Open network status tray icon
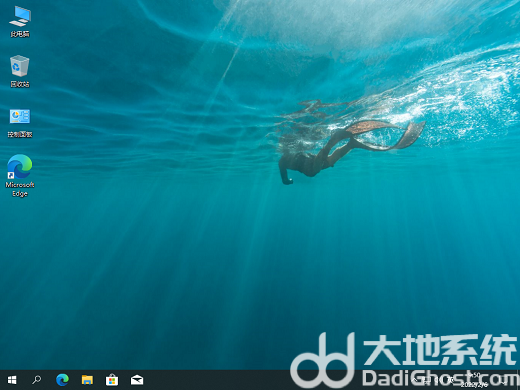The height and width of the screenshot is (390, 520). (427, 380)
